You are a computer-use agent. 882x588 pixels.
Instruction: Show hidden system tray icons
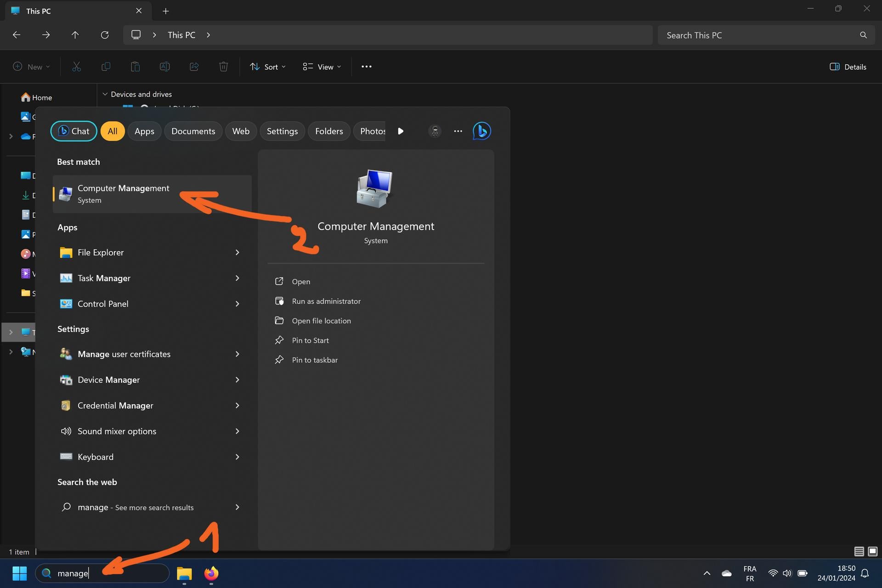point(707,573)
